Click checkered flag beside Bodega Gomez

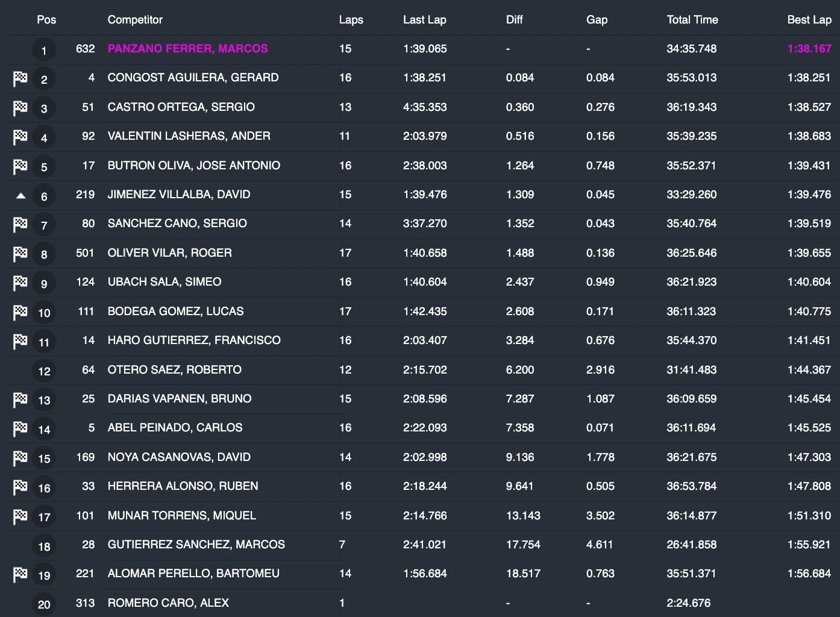[x=20, y=312]
